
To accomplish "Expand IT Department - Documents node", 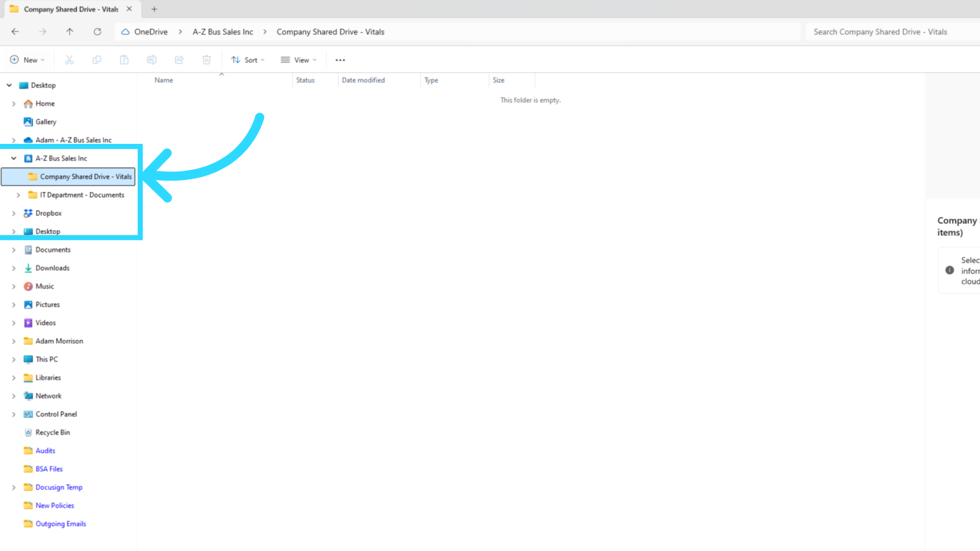I will (18, 195).
